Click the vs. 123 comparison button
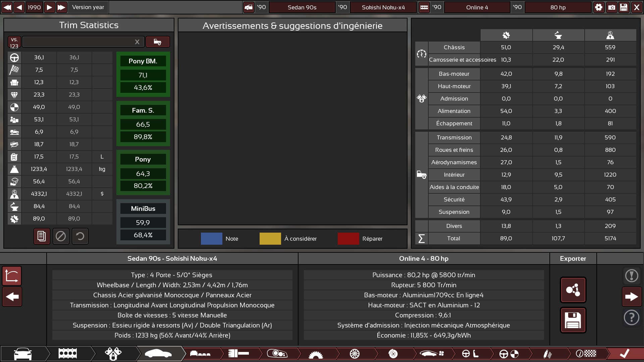Screen dimensions: 644x362 coord(14,42)
